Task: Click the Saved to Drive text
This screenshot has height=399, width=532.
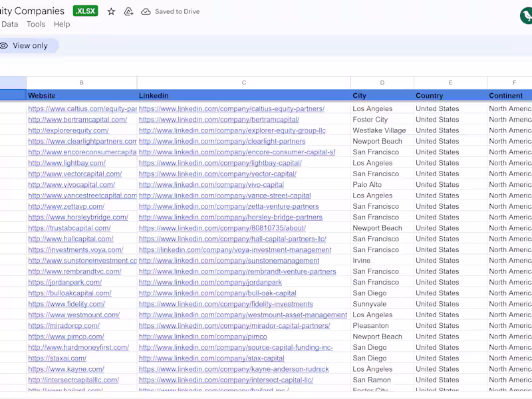Action: tap(177, 11)
